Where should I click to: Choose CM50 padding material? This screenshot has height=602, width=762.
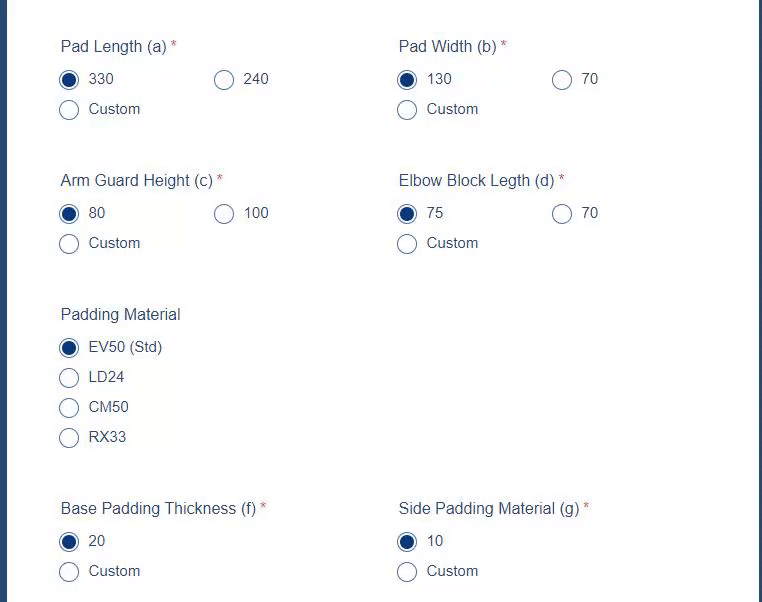tap(69, 408)
